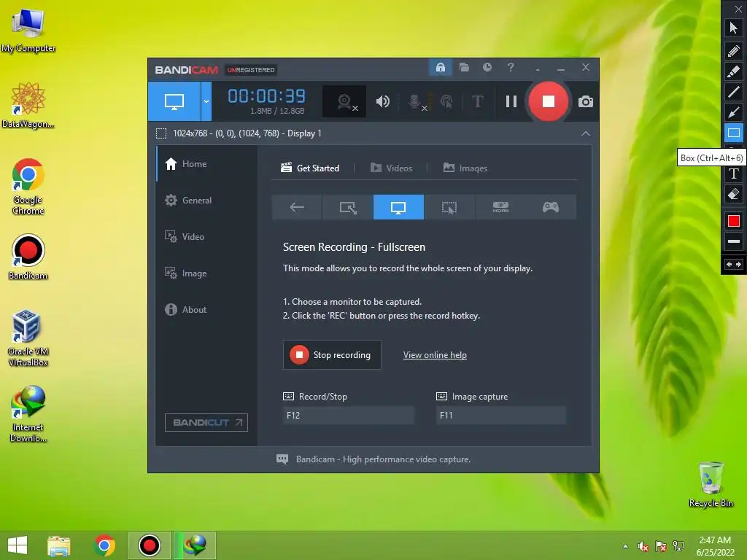Click the back arrow mode button
The height and width of the screenshot is (560, 747).
click(297, 207)
